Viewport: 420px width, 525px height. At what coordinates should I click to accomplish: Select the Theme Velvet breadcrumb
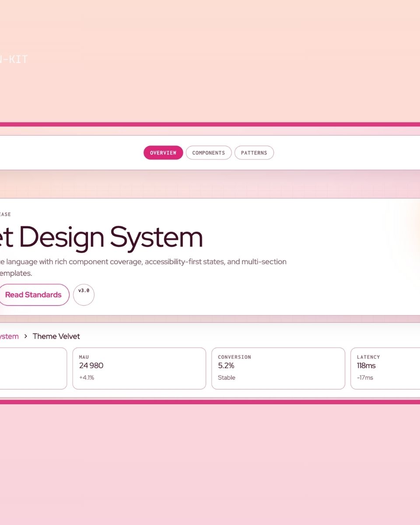56,336
